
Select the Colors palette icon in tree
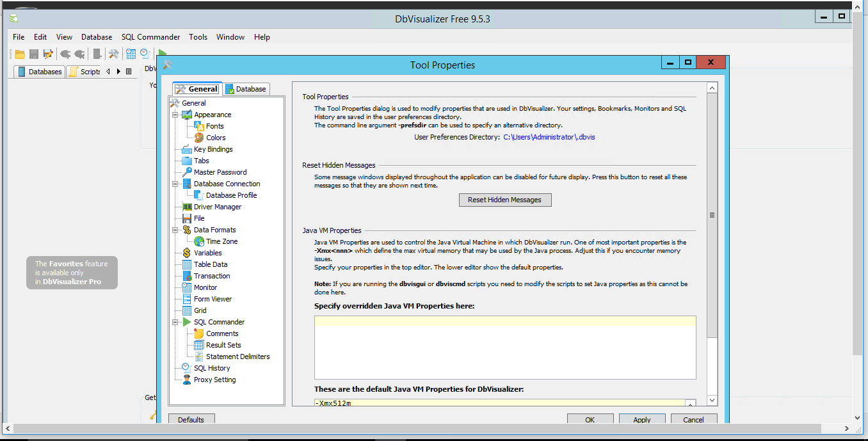pos(199,138)
